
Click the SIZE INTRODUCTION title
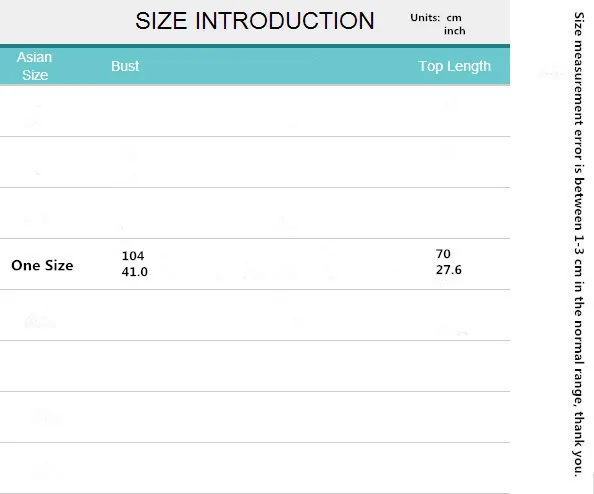pyautogui.click(x=255, y=20)
